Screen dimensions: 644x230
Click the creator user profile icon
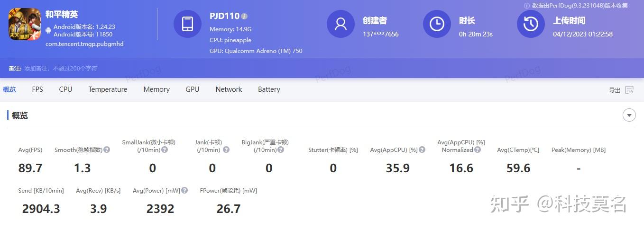(340, 24)
